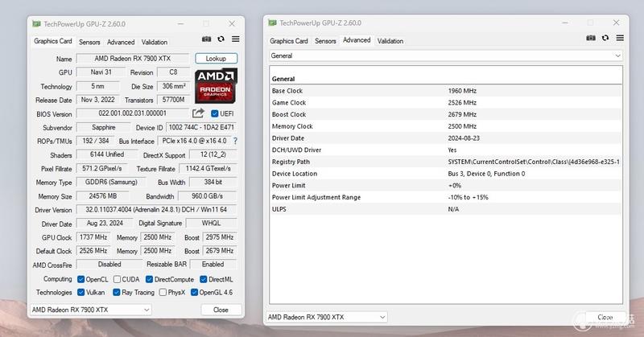This screenshot has width=644, height=337.
Task: Toggle the DirectML checkbox
Action: (x=204, y=279)
